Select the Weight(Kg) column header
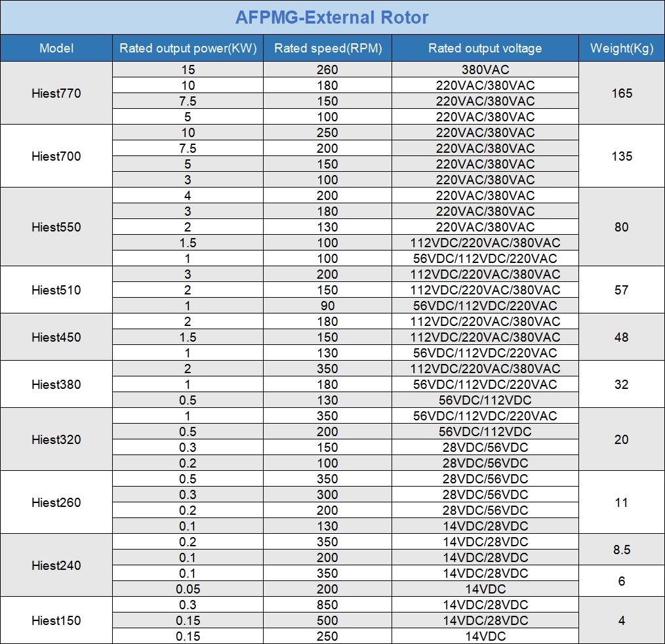This screenshot has width=665, height=644. [620, 48]
